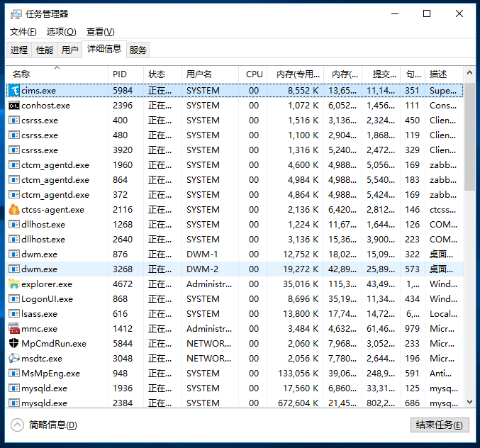Select the ctcss-agent.exe process name
Image resolution: width=480 pixels, height=448 pixels.
click(52, 210)
